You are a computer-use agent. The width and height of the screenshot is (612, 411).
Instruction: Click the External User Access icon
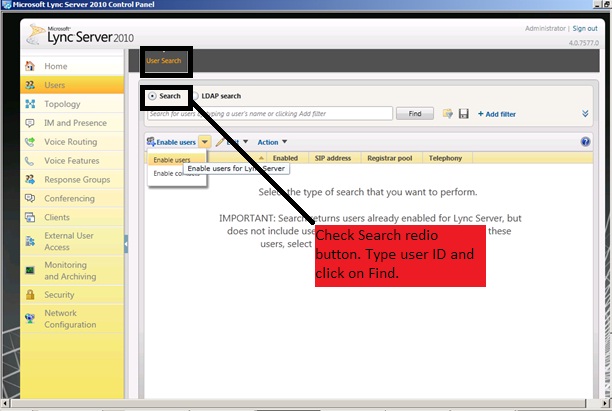click(x=30, y=241)
